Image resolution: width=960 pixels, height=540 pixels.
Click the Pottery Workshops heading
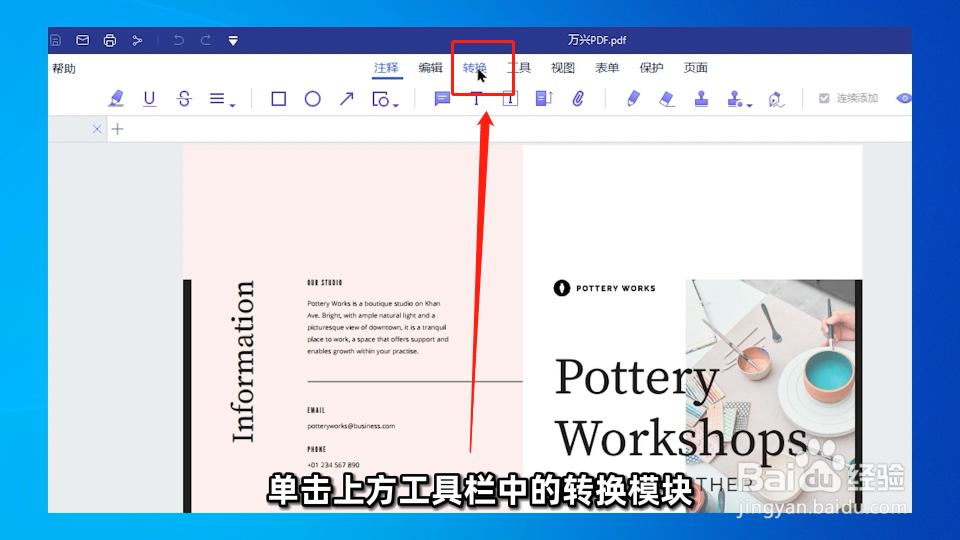tap(681, 407)
